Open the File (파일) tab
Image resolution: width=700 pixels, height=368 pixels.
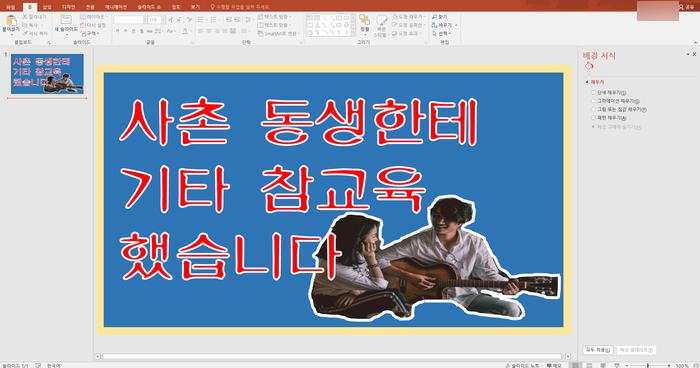point(10,7)
